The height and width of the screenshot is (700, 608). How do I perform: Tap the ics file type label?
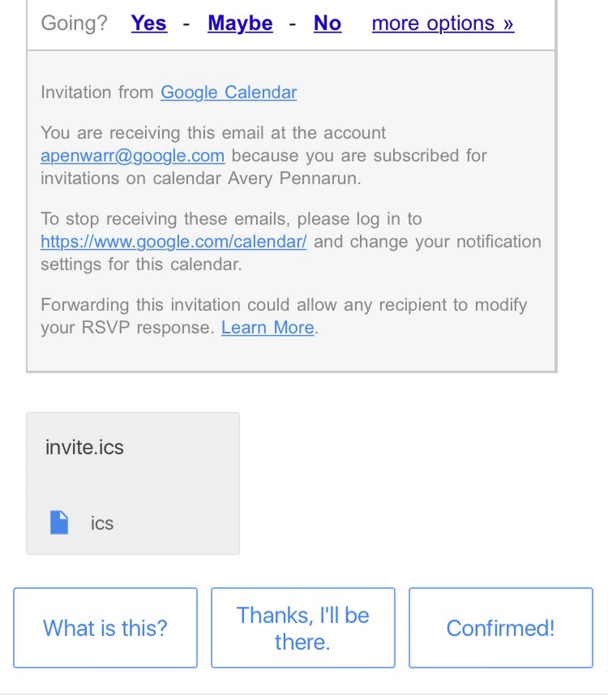click(x=102, y=523)
